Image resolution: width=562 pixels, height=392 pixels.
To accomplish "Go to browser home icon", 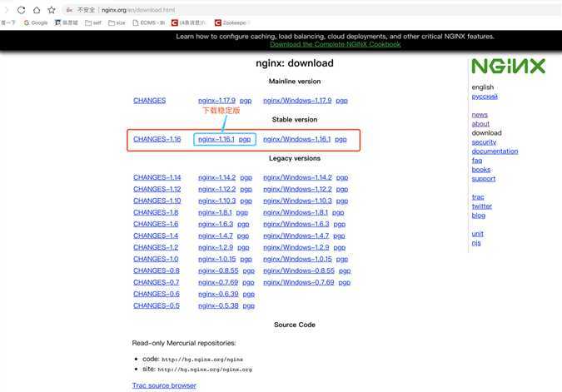I will tap(37, 10).
